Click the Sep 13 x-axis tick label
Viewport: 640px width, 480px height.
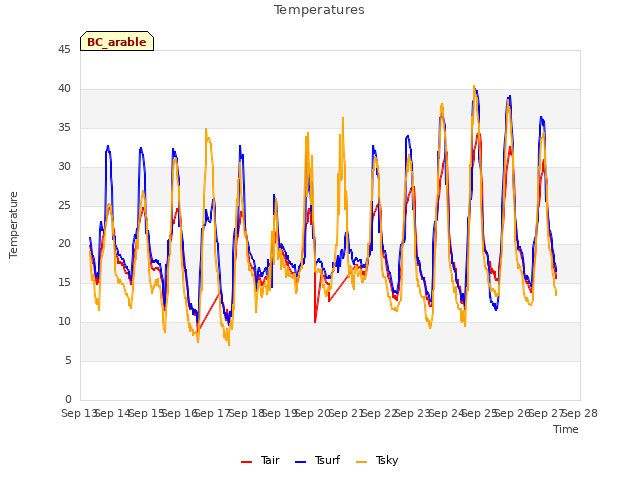pyautogui.click(x=80, y=413)
